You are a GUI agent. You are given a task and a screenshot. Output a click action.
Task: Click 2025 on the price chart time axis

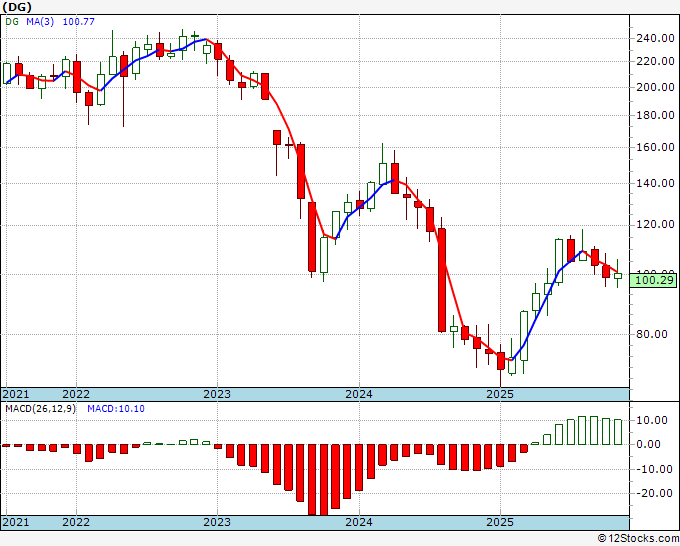coord(500,394)
